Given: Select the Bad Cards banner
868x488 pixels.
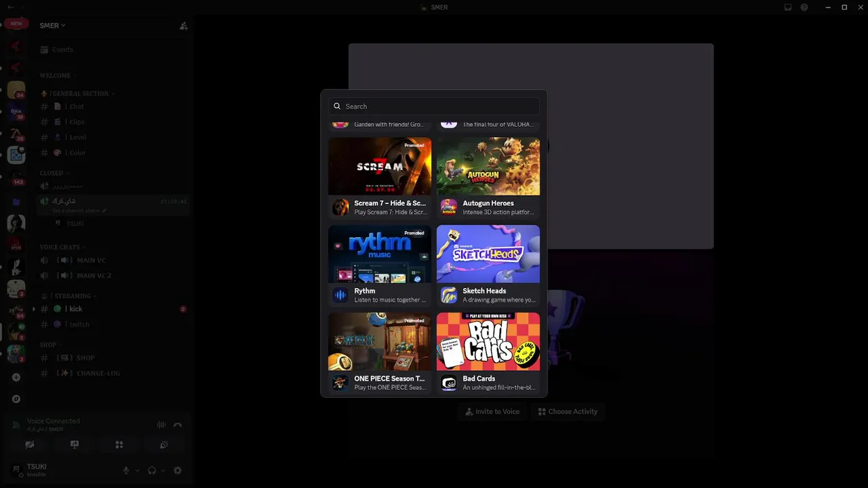Looking at the screenshot, I should 488,342.
